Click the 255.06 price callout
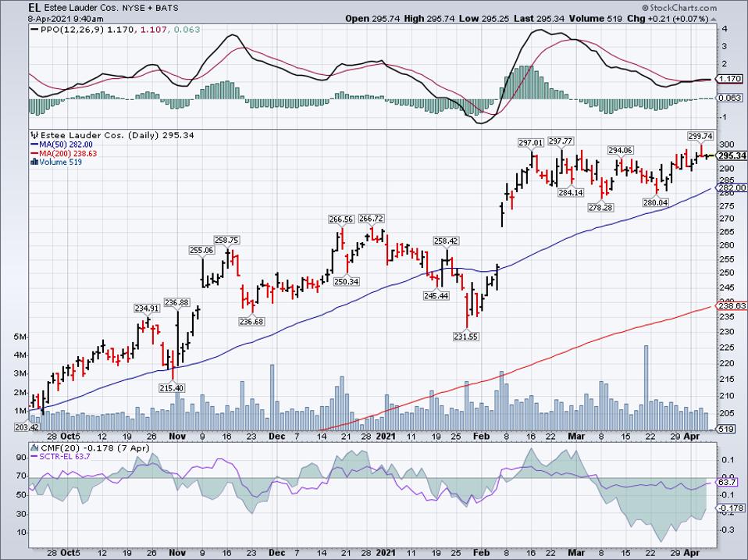The width and height of the screenshot is (748, 560). 201,250
